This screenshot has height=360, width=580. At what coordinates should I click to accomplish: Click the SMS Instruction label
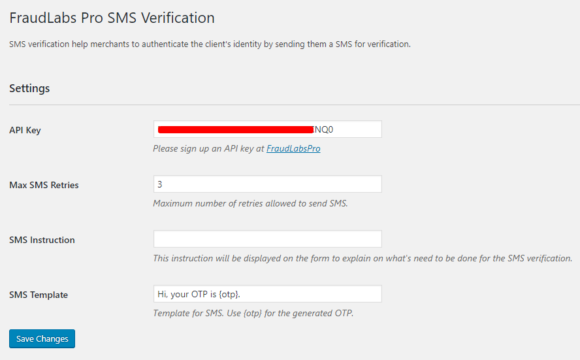(x=42, y=240)
